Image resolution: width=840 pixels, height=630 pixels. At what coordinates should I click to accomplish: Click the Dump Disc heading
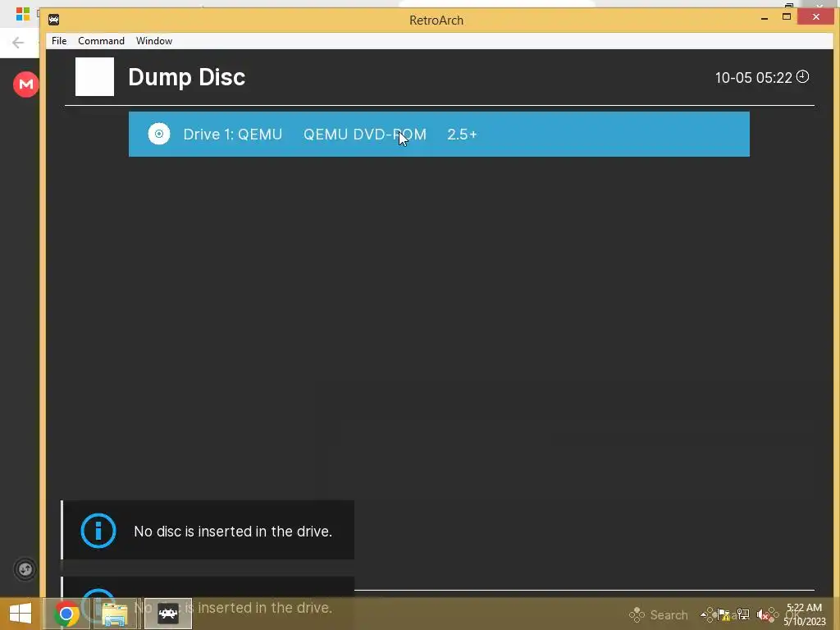pyautogui.click(x=186, y=77)
